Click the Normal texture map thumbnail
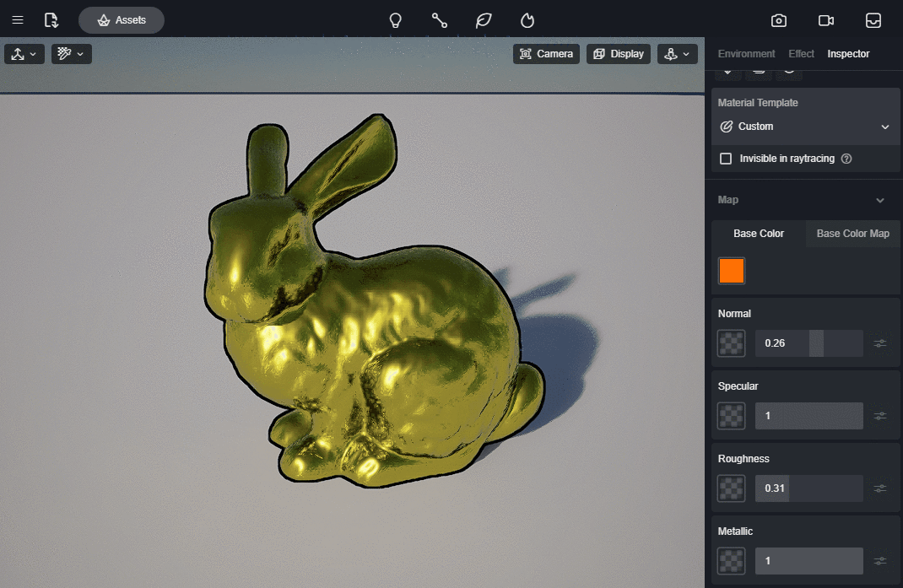Image resolution: width=903 pixels, height=588 pixels. (732, 343)
